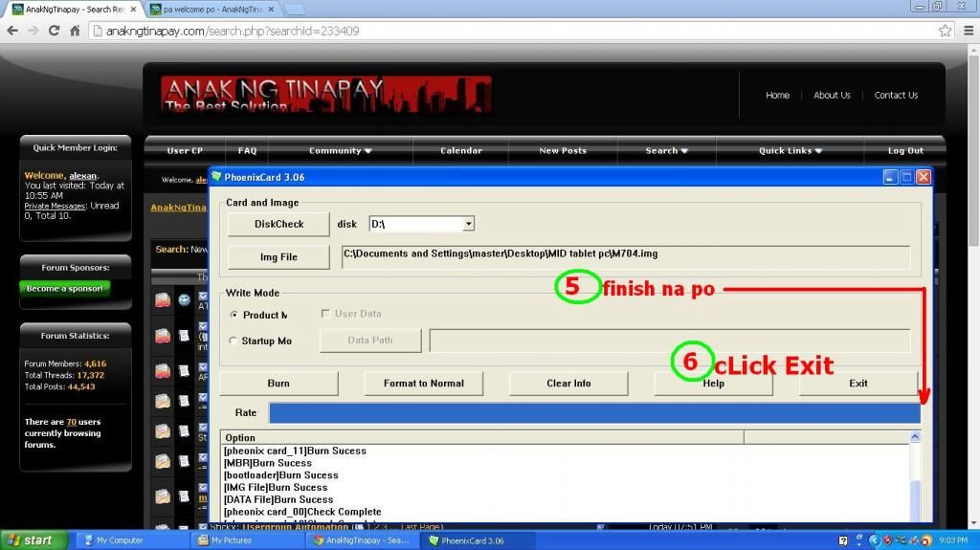Viewport: 980px width, 550px height.
Task: Select the Startup Mode radio button
Action: point(234,341)
